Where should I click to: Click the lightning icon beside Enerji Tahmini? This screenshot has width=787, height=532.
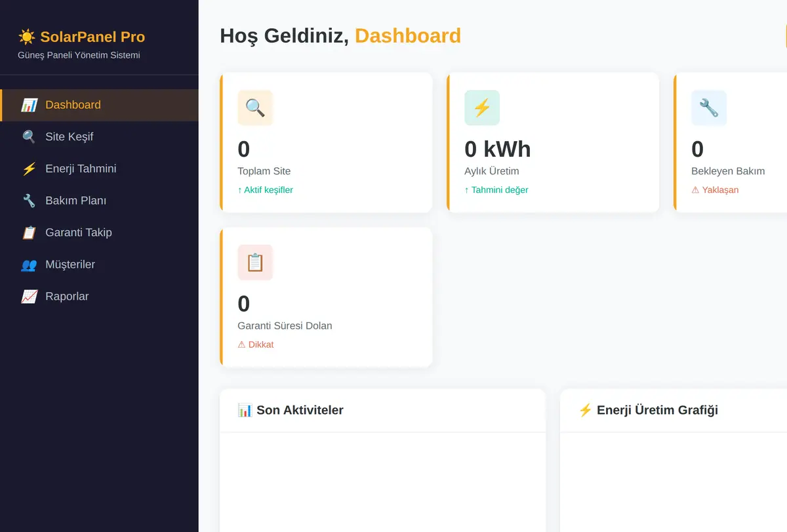[x=29, y=169]
